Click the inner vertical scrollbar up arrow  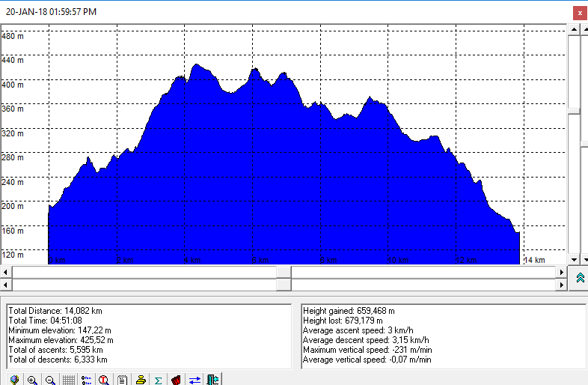(574, 29)
